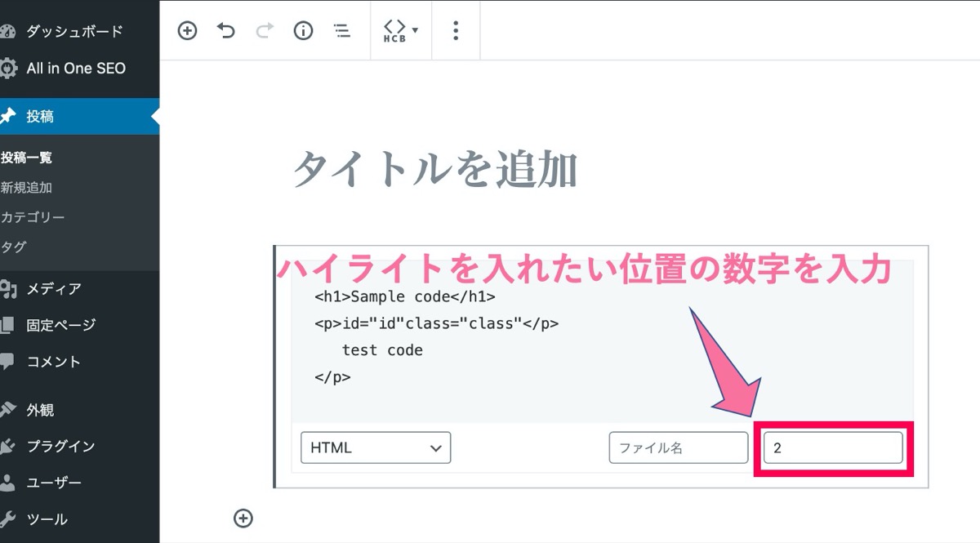Click the add block plus icon below code block
This screenshot has width=980, height=543.
point(243,518)
